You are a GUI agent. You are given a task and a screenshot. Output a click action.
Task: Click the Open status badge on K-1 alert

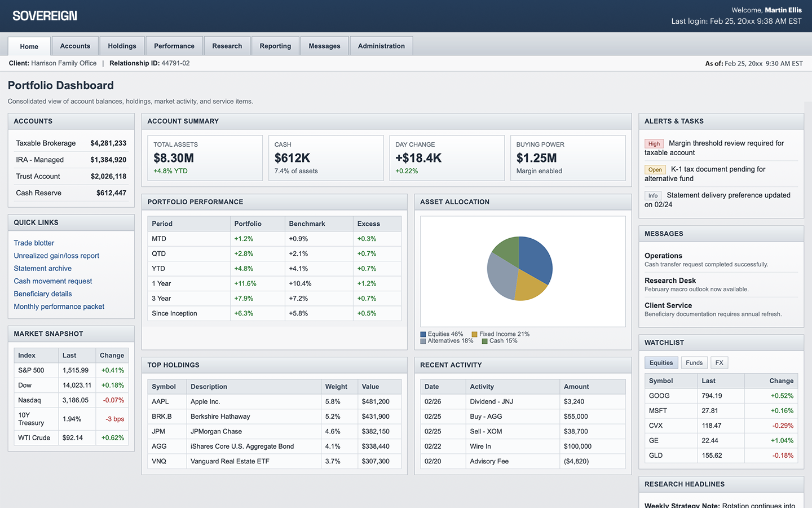click(655, 169)
